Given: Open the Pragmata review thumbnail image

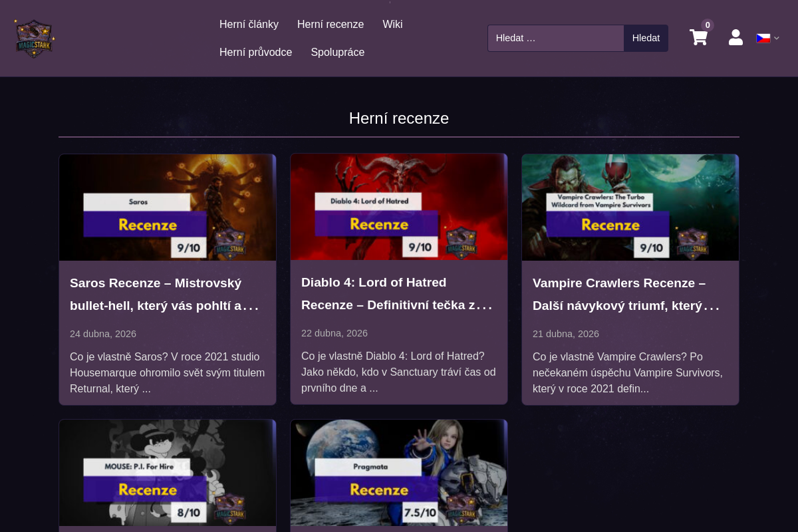Looking at the screenshot, I should (x=399, y=473).
